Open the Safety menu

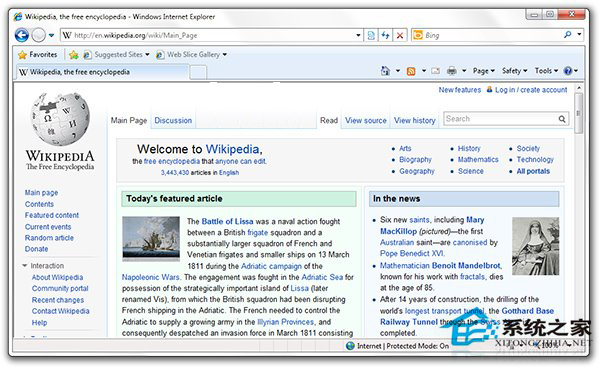(x=515, y=71)
